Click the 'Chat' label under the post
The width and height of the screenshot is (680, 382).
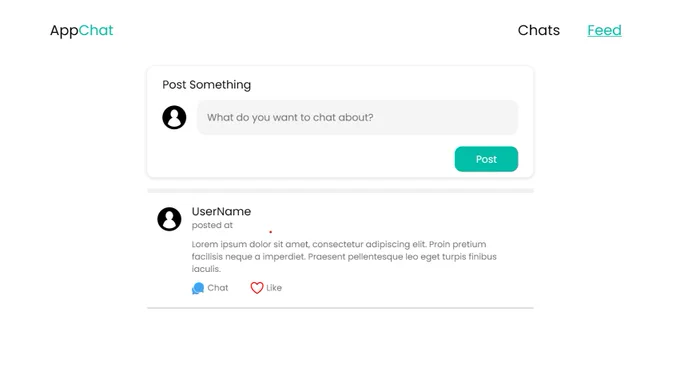pyautogui.click(x=218, y=288)
